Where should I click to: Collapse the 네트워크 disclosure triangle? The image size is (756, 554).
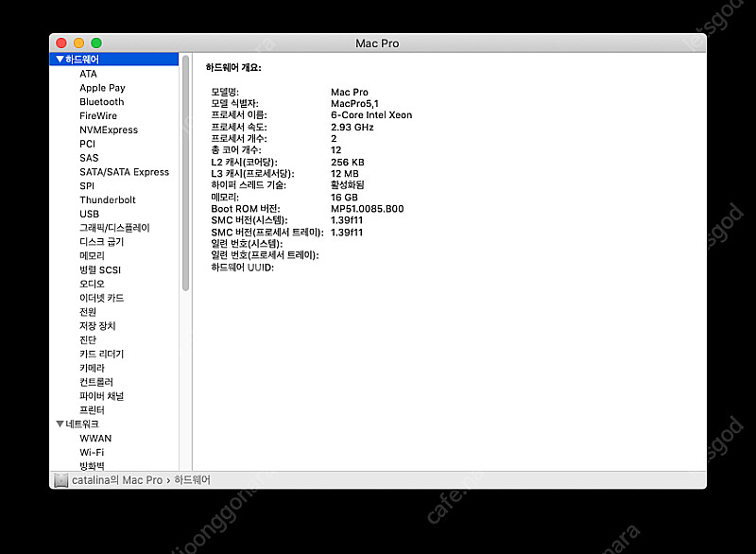(60, 424)
